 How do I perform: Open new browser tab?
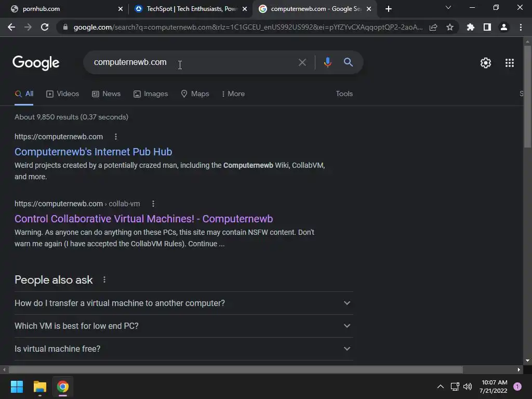click(x=389, y=9)
